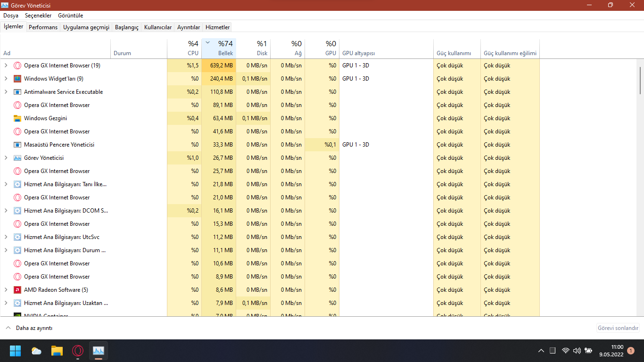Click the Windows Gezgini folder icon
The height and width of the screenshot is (362, 644).
tap(17, 118)
